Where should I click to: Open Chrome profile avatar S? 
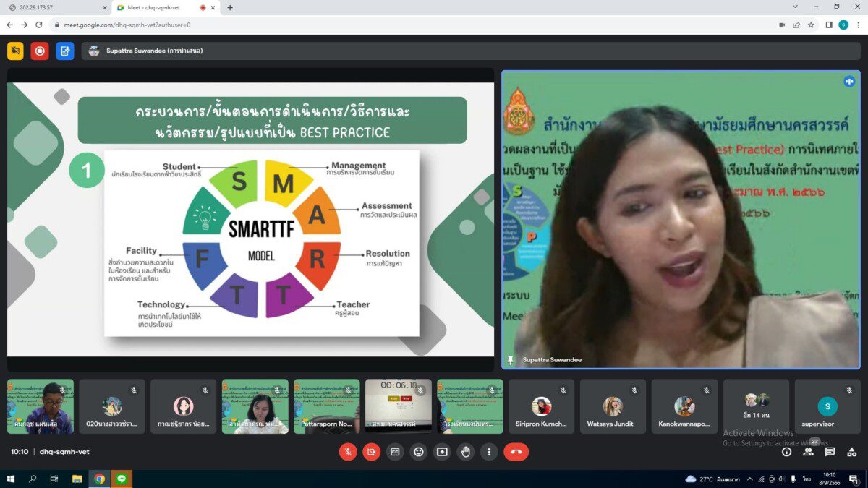[x=843, y=25]
